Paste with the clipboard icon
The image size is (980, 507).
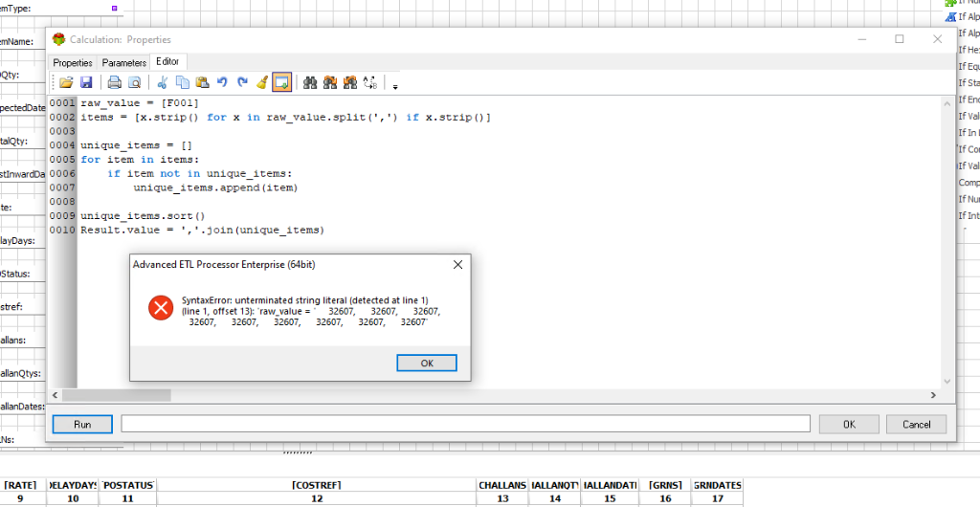point(203,82)
